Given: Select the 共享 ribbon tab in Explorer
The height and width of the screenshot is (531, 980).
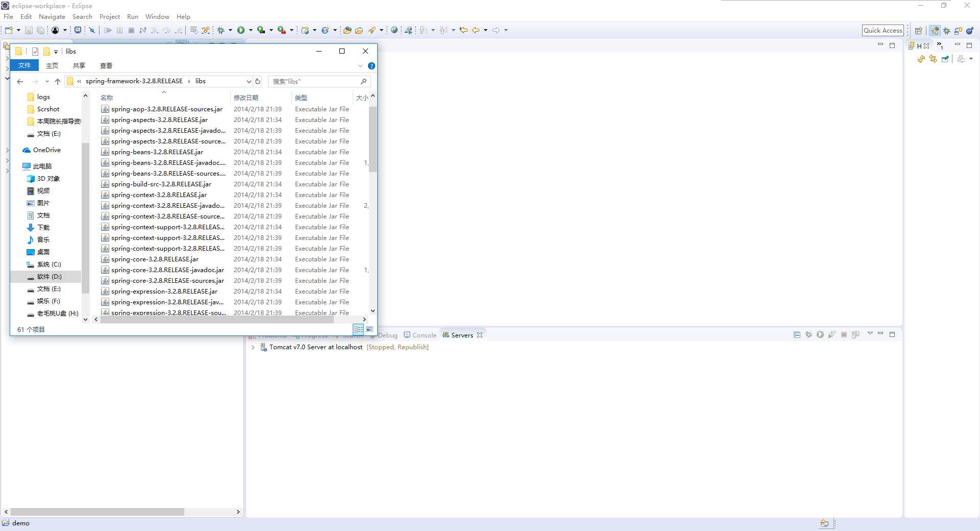Looking at the screenshot, I should click(79, 65).
